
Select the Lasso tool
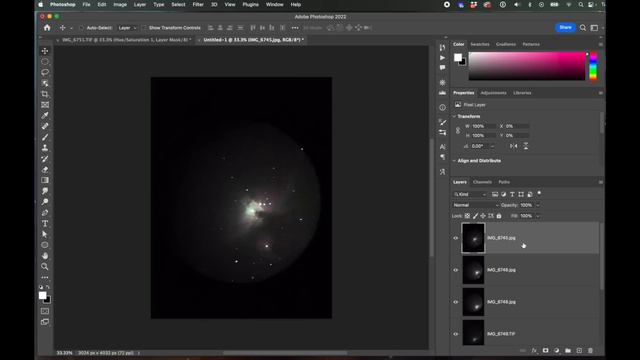[45, 72]
